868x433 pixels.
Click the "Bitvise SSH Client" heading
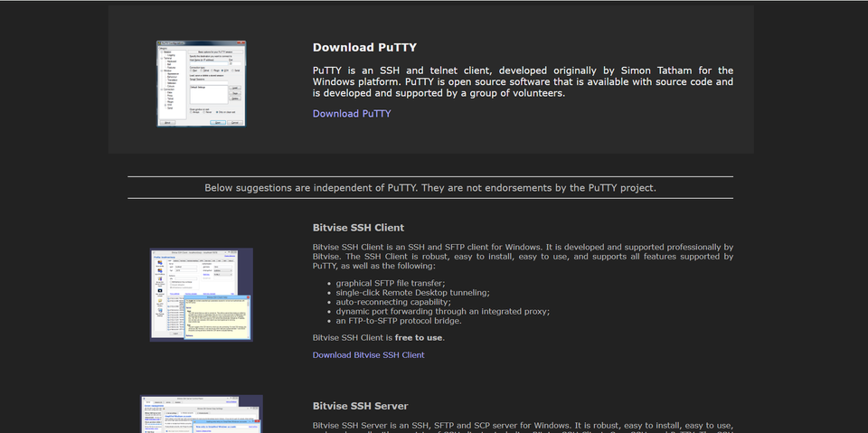tap(358, 228)
